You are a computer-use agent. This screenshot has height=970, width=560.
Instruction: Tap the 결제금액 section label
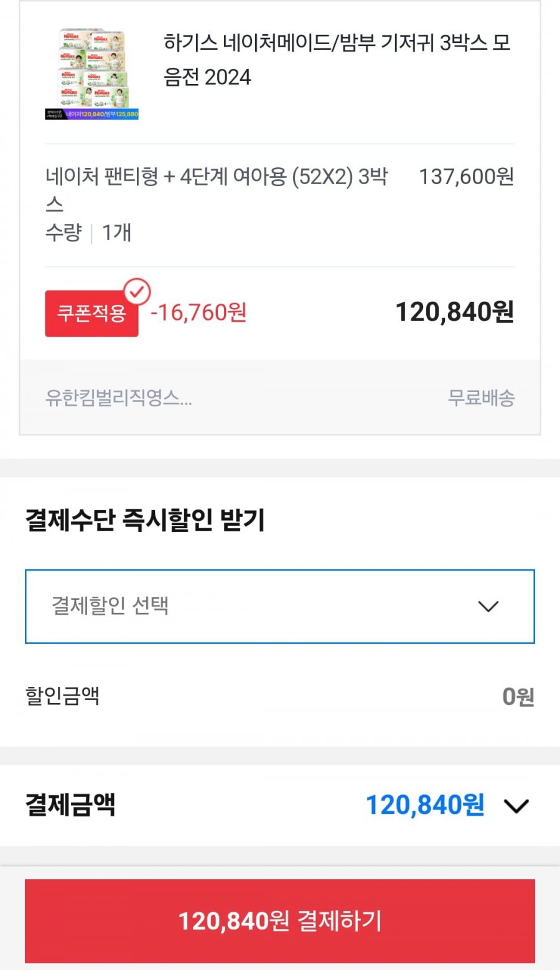(x=70, y=804)
